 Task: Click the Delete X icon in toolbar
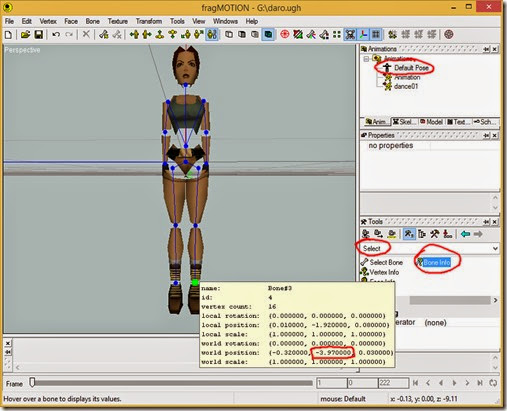click(86, 34)
